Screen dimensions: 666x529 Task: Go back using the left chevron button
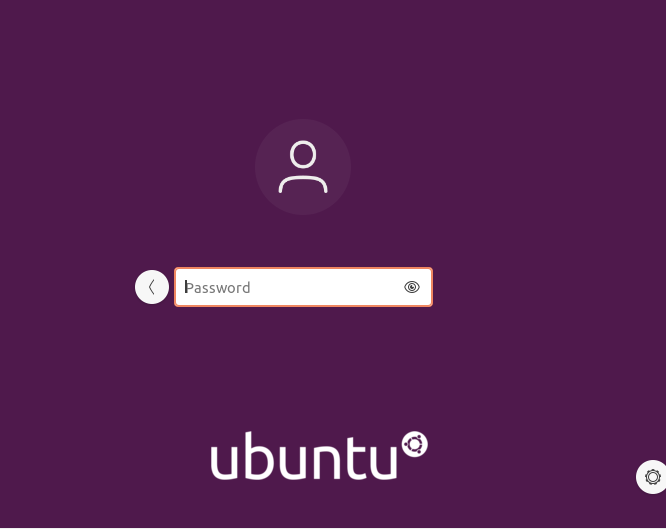pyautogui.click(x=152, y=287)
